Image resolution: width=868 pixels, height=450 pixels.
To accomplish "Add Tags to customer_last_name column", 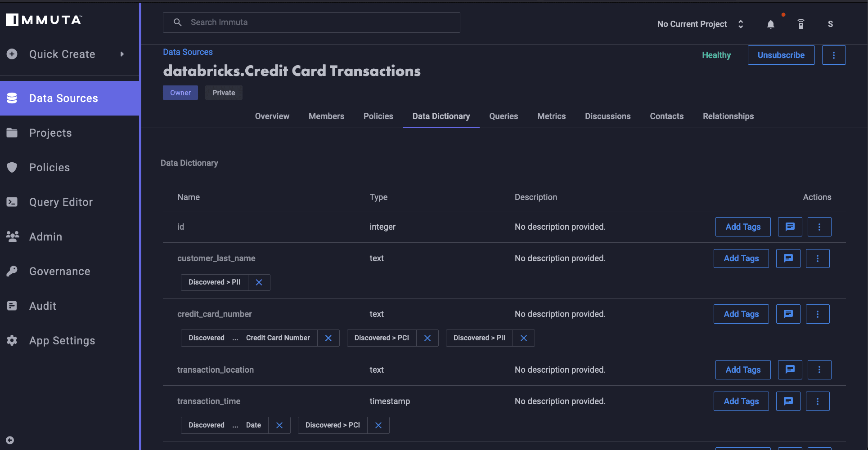I will (x=741, y=258).
